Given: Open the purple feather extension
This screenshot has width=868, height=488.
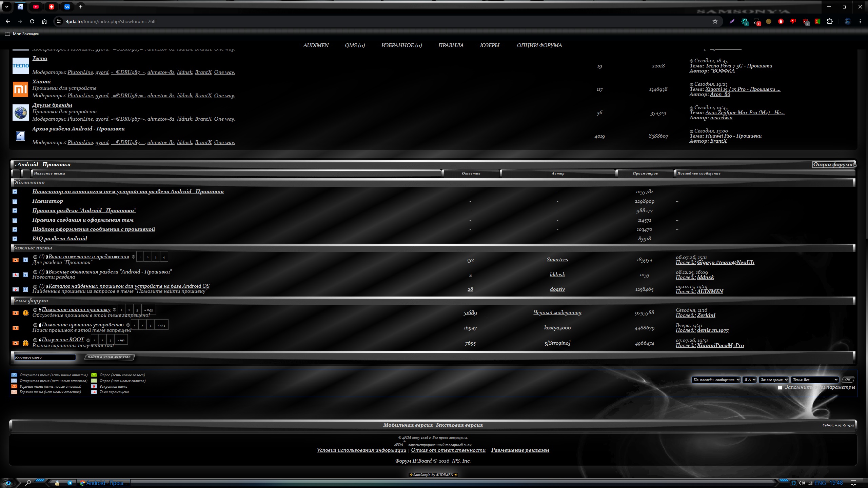Looking at the screenshot, I should (x=732, y=21).
